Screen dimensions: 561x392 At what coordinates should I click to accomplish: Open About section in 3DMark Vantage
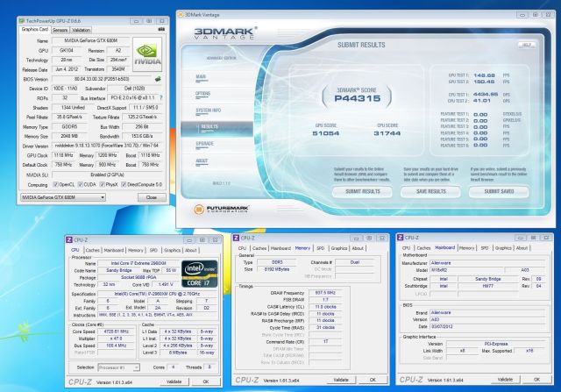202,161
